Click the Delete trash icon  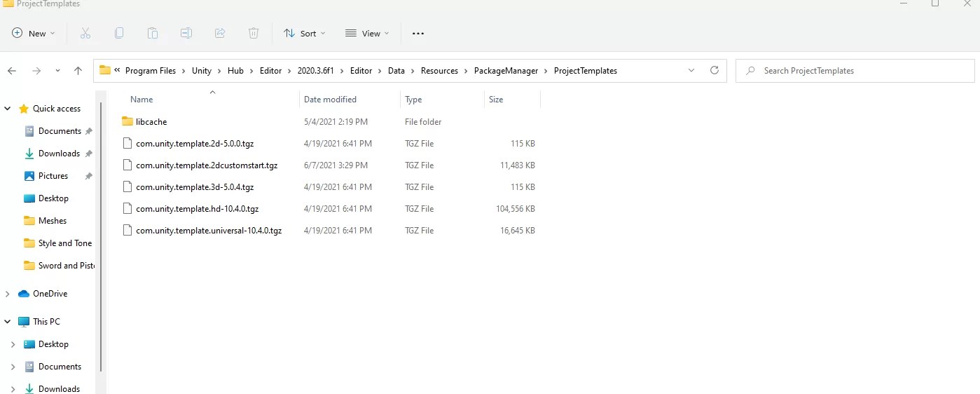pyautogui.click(x=254, y=33)
